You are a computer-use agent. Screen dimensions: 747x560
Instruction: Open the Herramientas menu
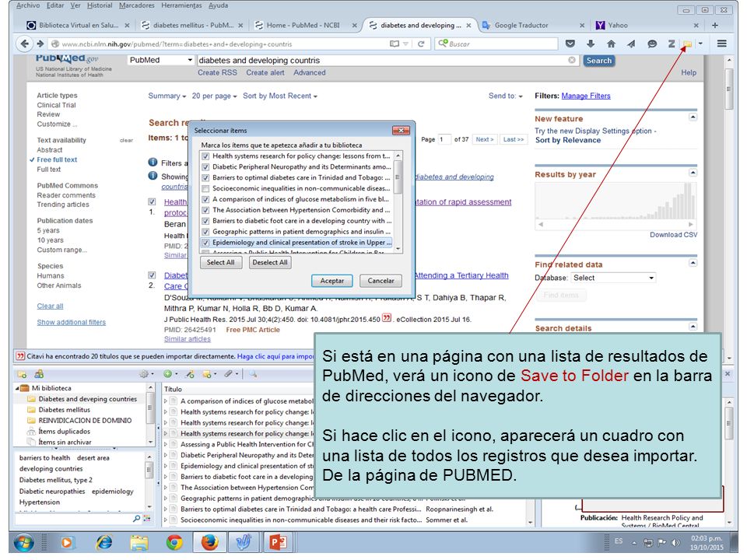[181, 5]
